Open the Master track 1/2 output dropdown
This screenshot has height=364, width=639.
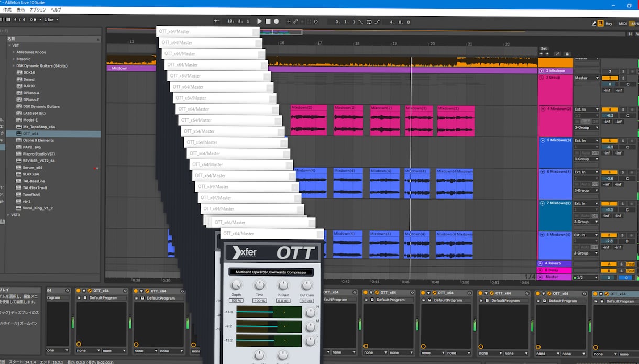click(x=587, y=278)
